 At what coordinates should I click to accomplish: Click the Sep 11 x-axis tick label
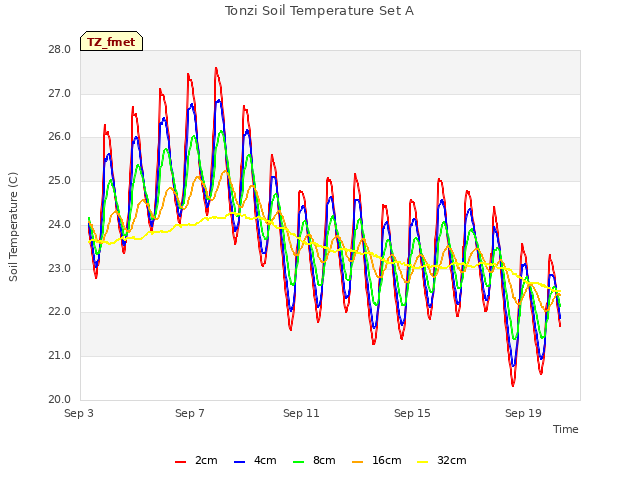coord(301,413)
